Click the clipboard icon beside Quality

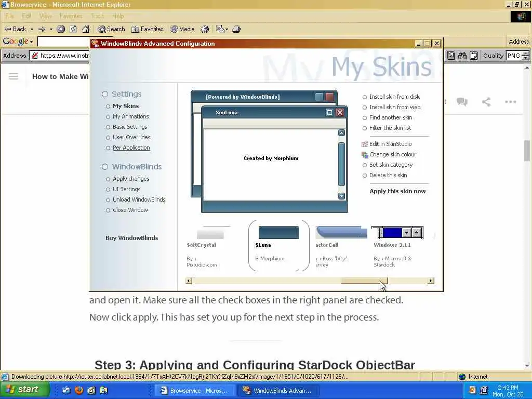pos(474,56)
